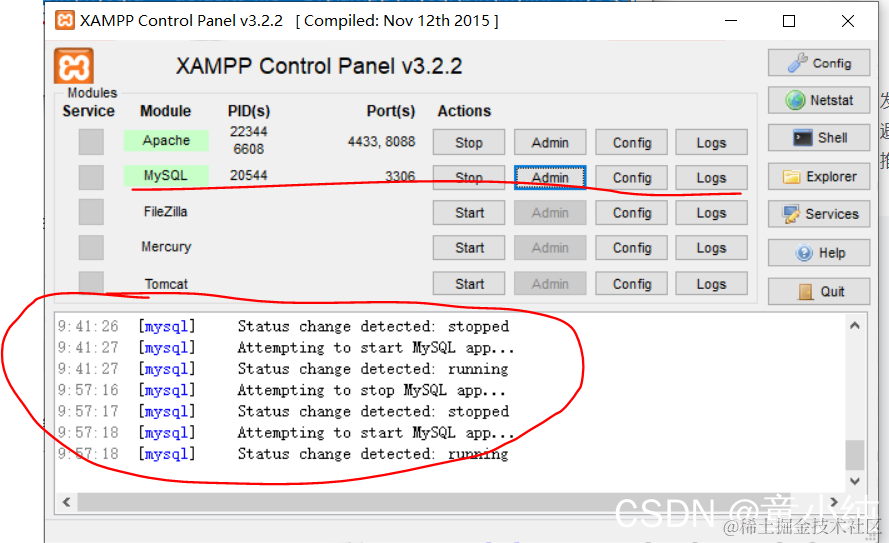Start the Mercury module
Screen dimensions: 889x543
[469, 248]
